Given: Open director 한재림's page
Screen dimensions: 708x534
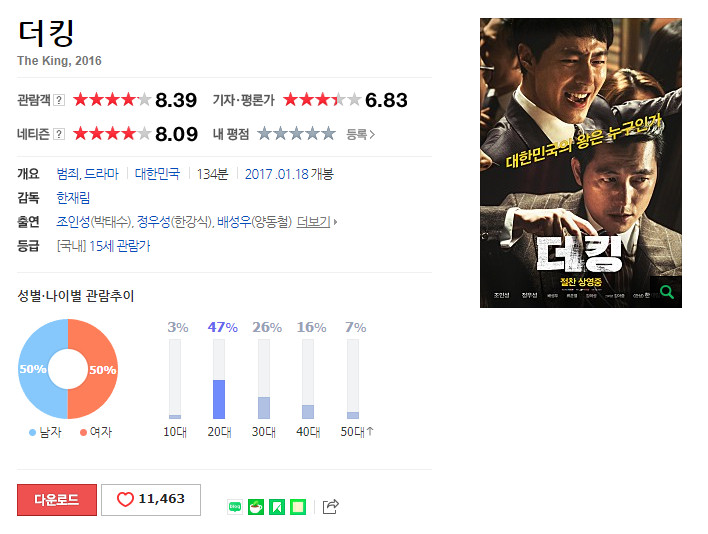Looking at the screenshot, I should (73, 198).
